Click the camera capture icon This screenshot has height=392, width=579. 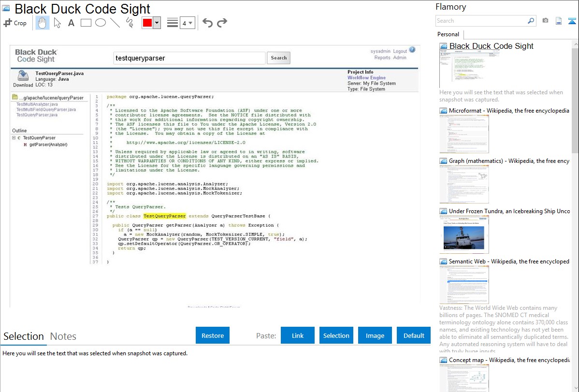545,21
